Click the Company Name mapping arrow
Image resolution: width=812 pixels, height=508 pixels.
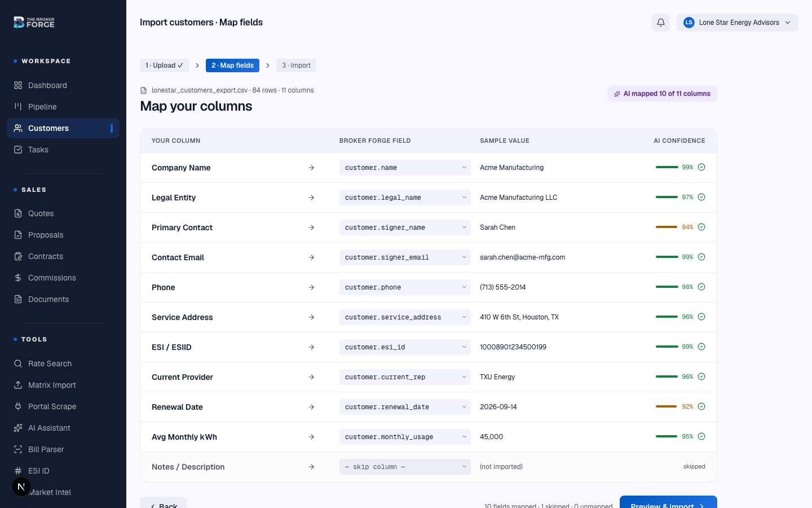(311, 168)
